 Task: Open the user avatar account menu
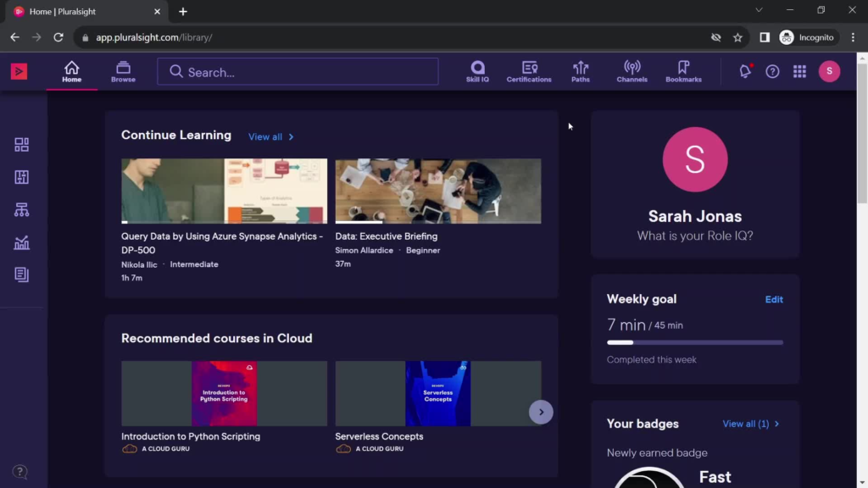(x=829, y=72)
